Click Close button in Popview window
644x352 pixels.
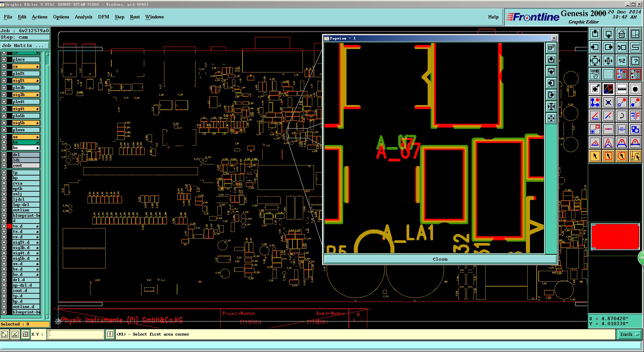440,259
